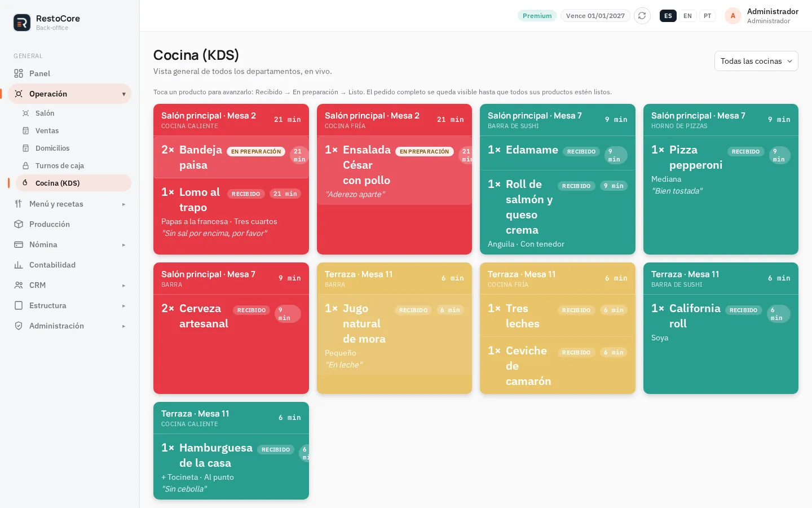Open the Panel dashboard icon
Viewport: 812px width, 508px height.
(19, 73)
